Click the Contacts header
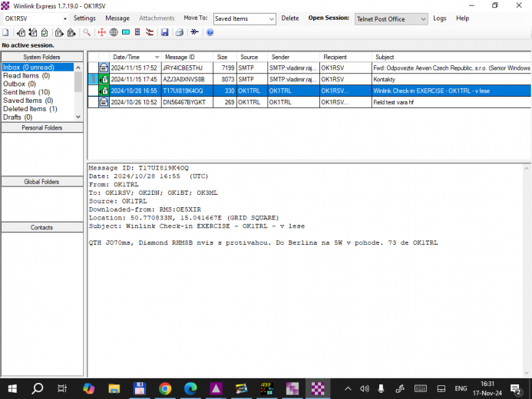The width and height of the screenshot is (532, 399). click(42, 227)
